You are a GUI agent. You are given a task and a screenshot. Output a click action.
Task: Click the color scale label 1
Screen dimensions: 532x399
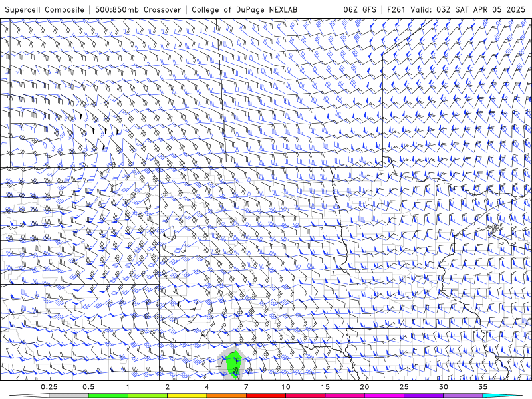click(x=128, y=387)
